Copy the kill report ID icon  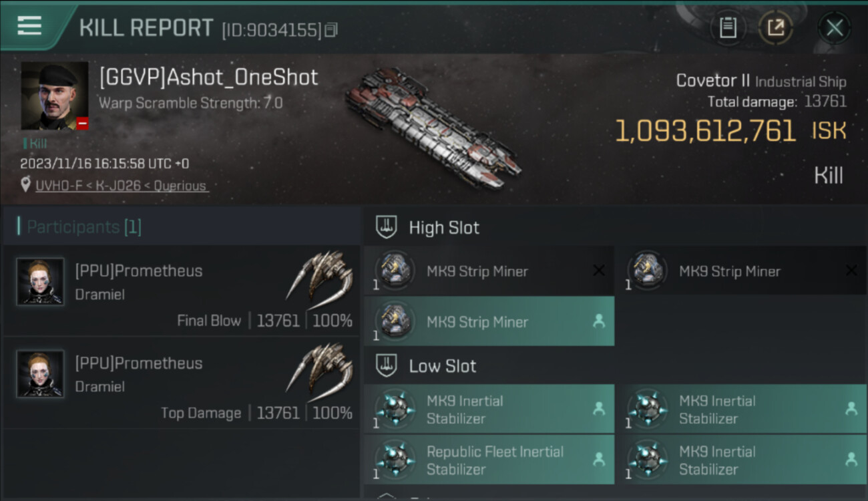[331, 29]
